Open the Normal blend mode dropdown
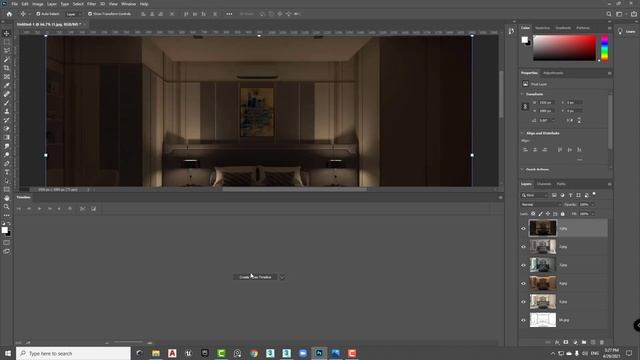The height and width of the screenshot is (360, 640). (541, 204)
